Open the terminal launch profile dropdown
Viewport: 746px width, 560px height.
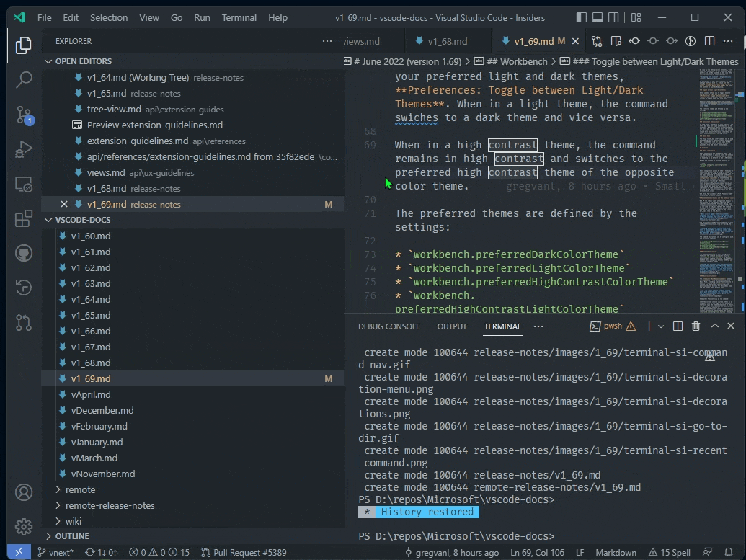click(661, 326)
